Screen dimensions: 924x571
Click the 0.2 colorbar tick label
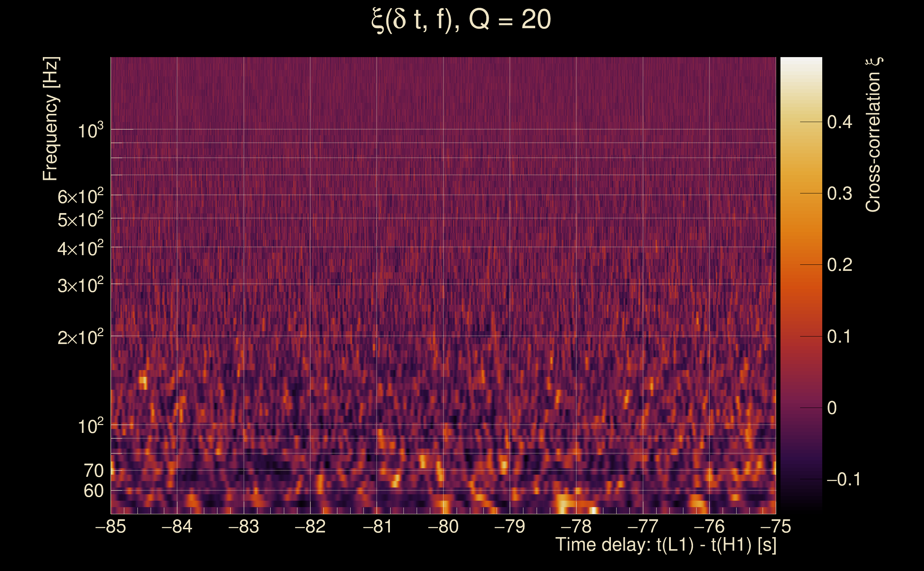pos(839,265)
